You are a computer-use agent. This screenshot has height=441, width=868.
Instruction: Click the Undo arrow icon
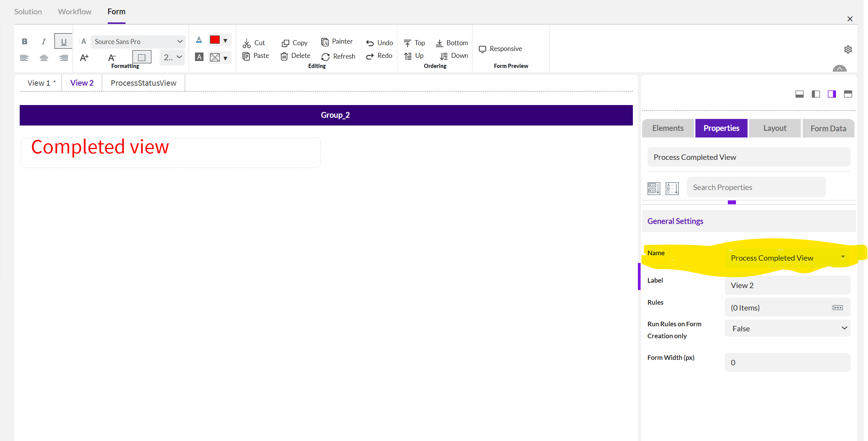[370, 43]
